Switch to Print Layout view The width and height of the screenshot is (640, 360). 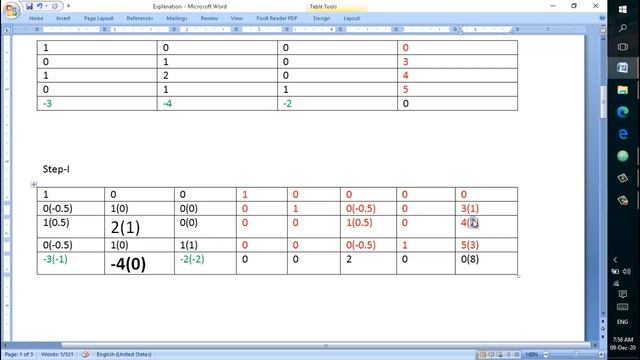483,355
